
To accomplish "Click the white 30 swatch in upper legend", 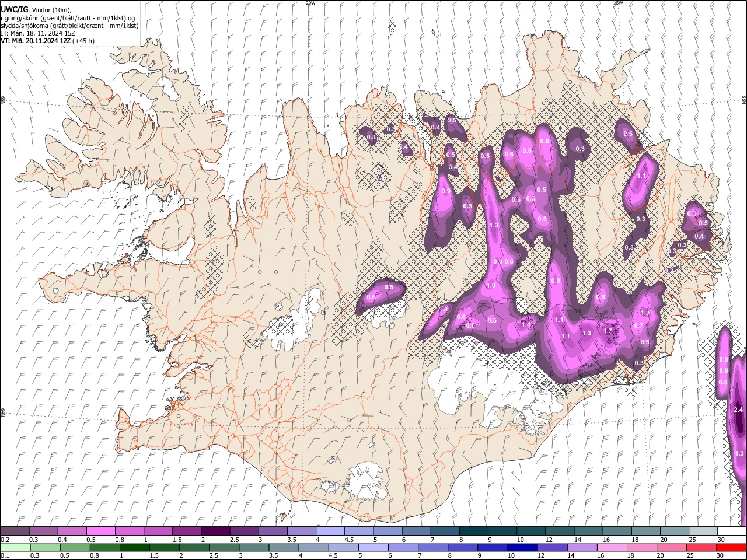I will pos(732,531).
